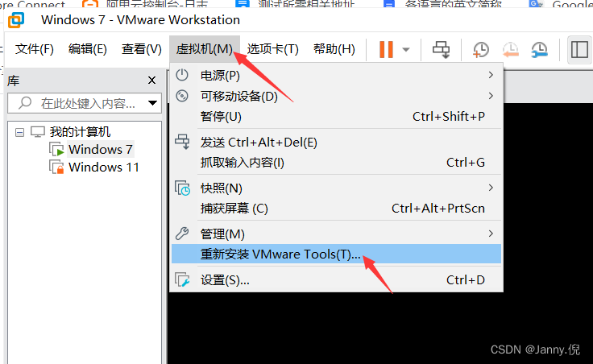Image resolution: width=593 pixels, height=364 pixels.
Task: Click the disc icon beside 可移动设备(D)
Action: click(x=182, y=96)
